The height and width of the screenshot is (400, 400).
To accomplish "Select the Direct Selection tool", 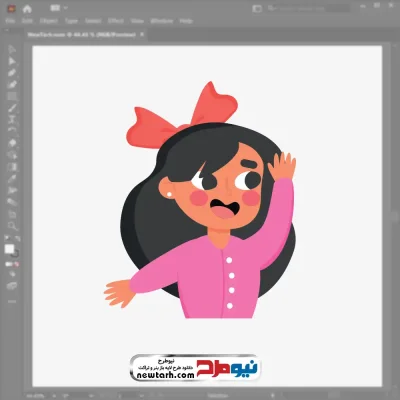I will [12, 61].
